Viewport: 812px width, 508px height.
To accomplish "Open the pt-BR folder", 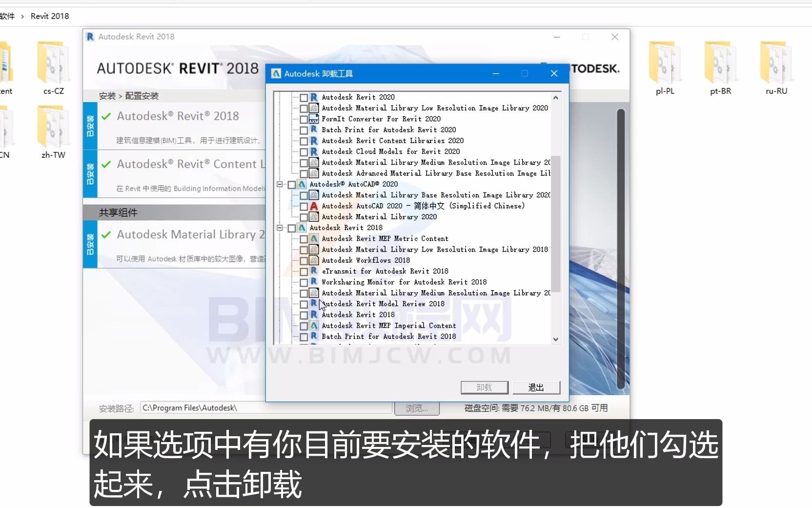I will [721, 68].
